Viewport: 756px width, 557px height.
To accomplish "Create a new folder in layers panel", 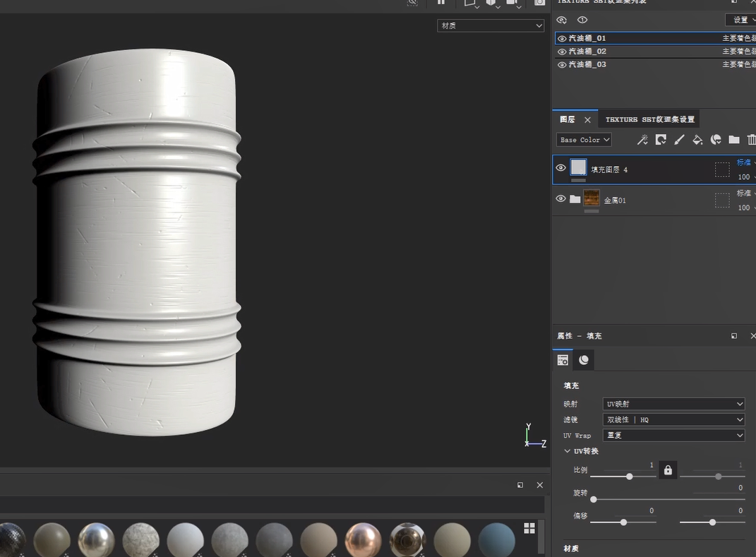I will pyautogui.click(x=734, y=140).
